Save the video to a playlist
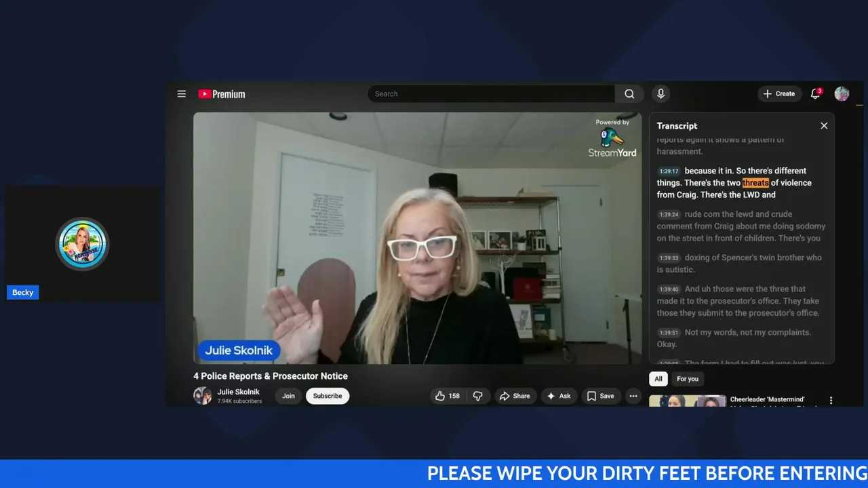Screen dimensions: 868x488 coord(601,396)
